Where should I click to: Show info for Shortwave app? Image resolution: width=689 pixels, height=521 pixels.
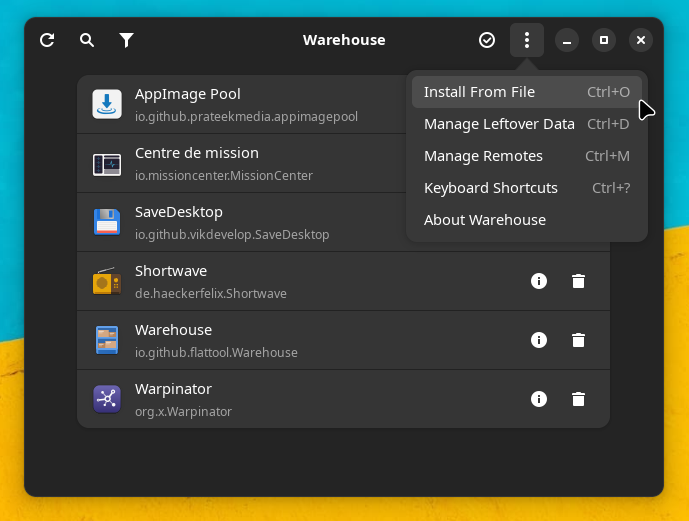click(x=539, y=281)
